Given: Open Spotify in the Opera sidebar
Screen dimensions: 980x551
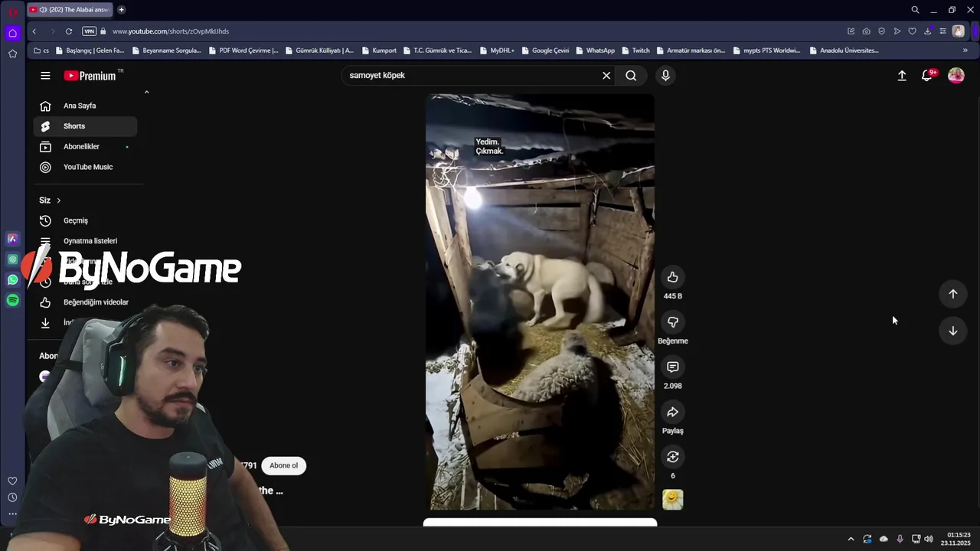Looking at the screenshot, I should point(12,301).
